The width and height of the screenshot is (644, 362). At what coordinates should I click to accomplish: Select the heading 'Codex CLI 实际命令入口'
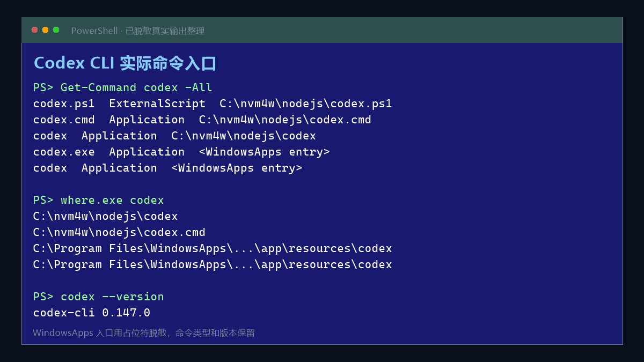(x=125, y=63)
